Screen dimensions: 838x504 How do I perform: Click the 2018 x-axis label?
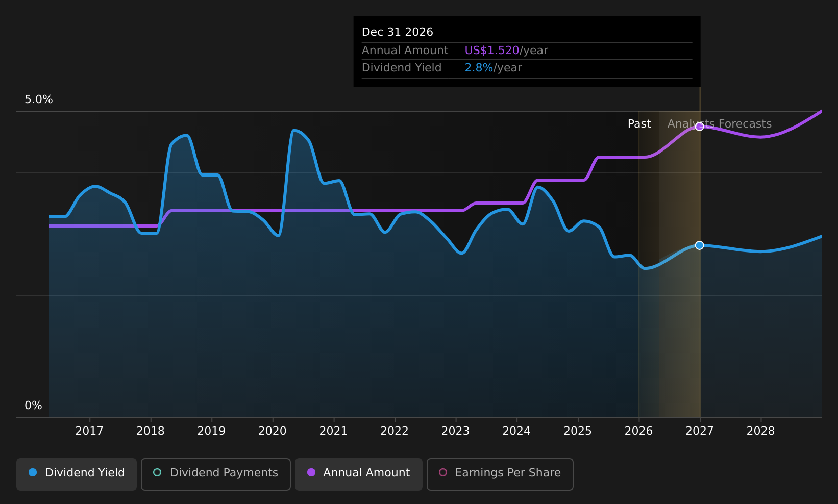[x=151, y=431]
